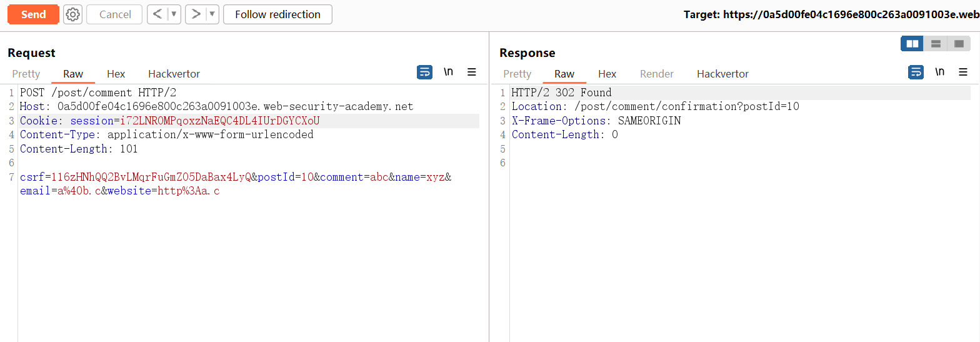The height and width of the screenshot is (342, 980).
Task: Select combined tabbed layout icon
Action: point(959,44)
